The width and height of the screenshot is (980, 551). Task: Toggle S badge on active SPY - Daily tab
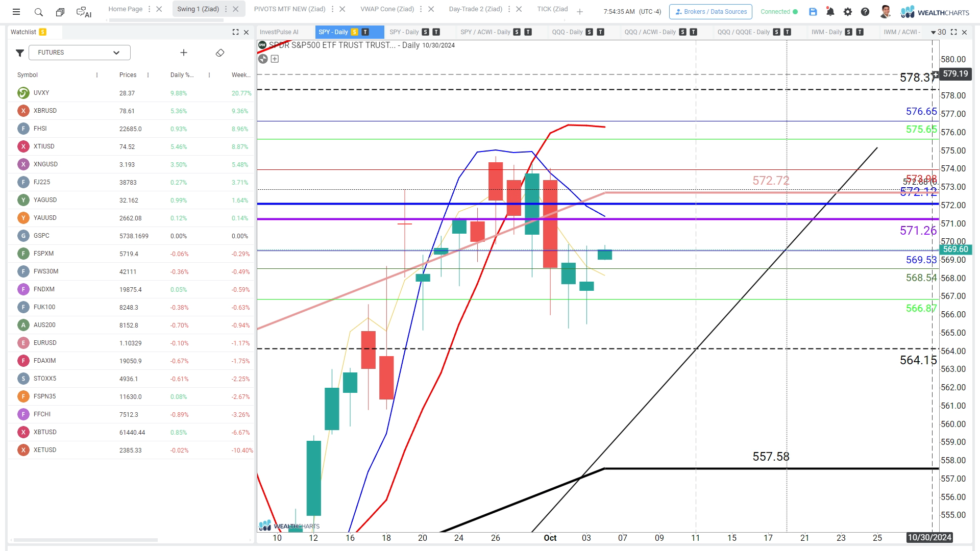pos(355,32)
